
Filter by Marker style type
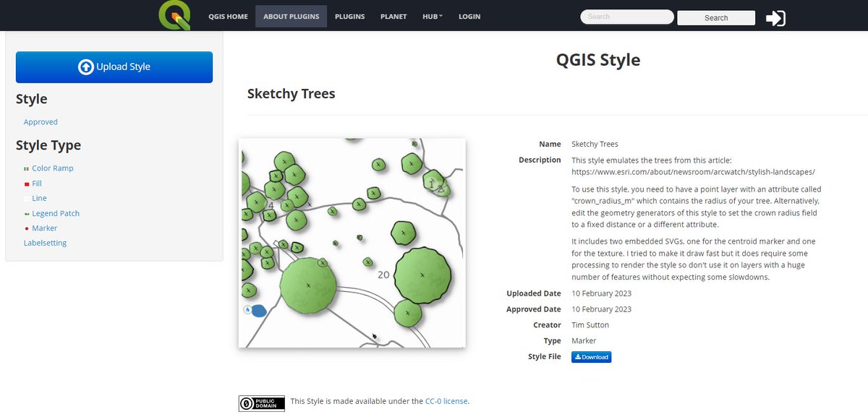click(x=44, y=228)
